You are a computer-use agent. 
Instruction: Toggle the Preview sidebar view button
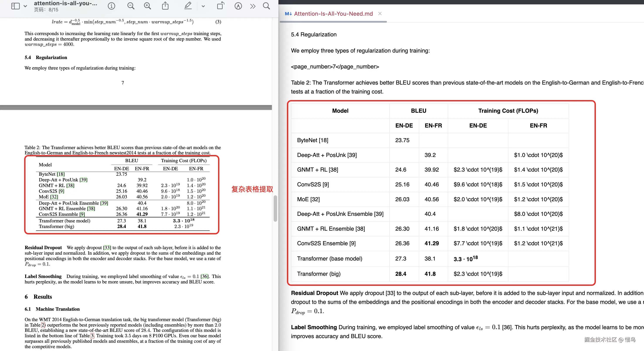point(15,6)
